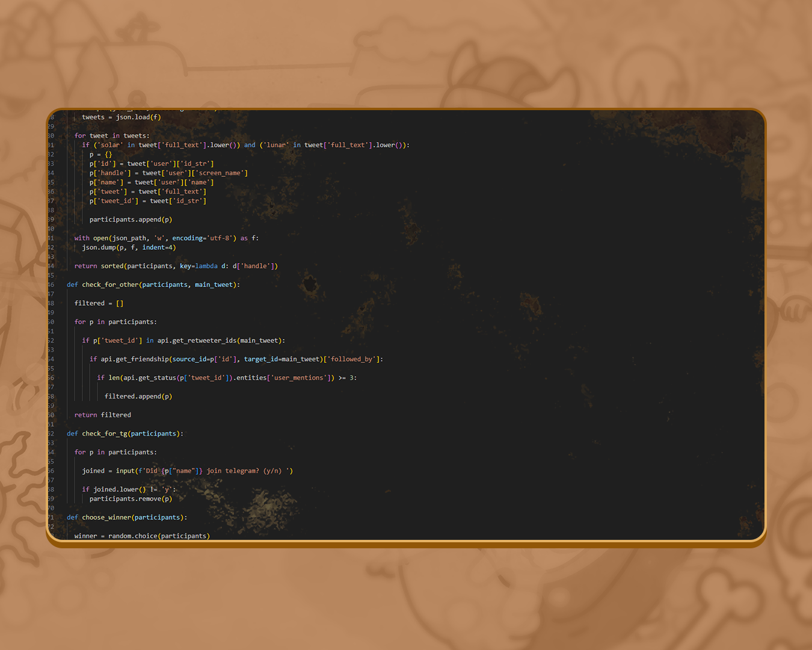Click the "return filtered" line

pos(103,415)
